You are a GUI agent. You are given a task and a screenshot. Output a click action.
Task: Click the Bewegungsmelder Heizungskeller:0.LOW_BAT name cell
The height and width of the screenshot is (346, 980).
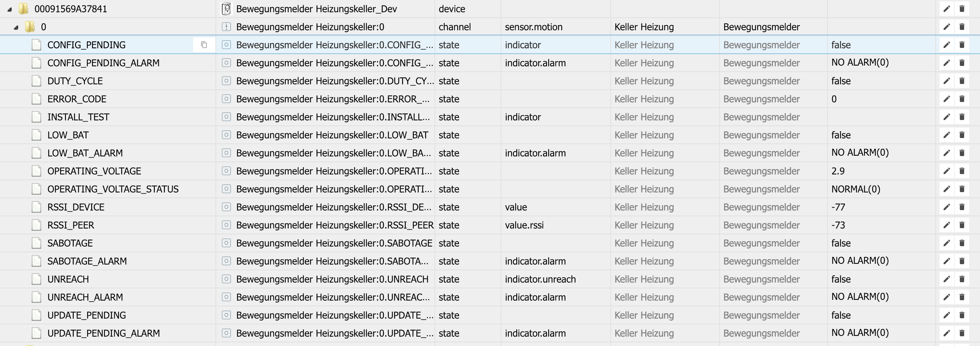click(332, 135)
